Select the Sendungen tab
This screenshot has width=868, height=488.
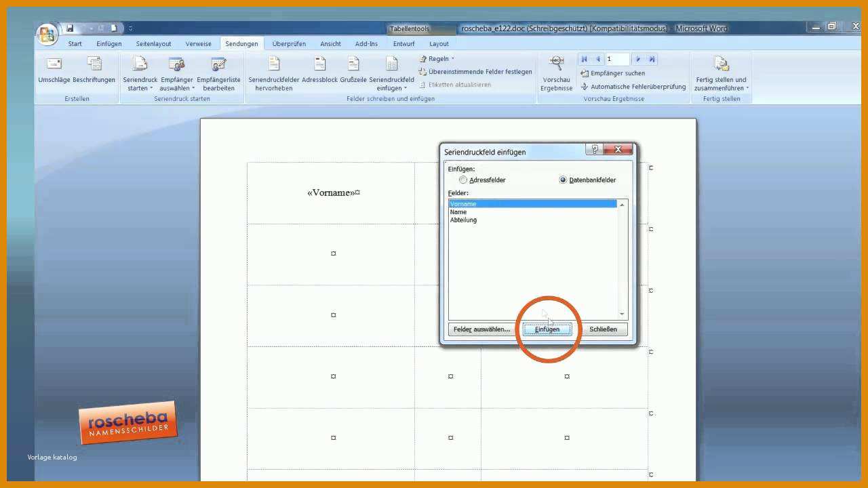coord(241,44)
